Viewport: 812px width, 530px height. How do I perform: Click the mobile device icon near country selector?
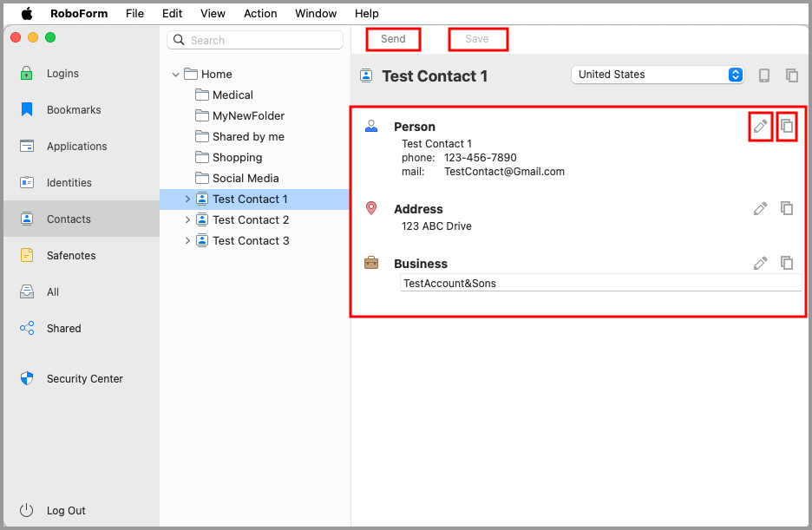[x=763, y=75]
